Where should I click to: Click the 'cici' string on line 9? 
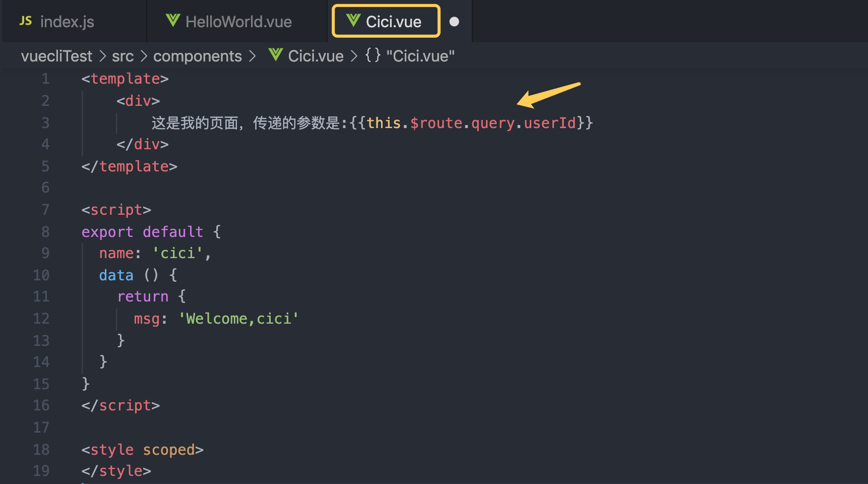click(177, 253)
